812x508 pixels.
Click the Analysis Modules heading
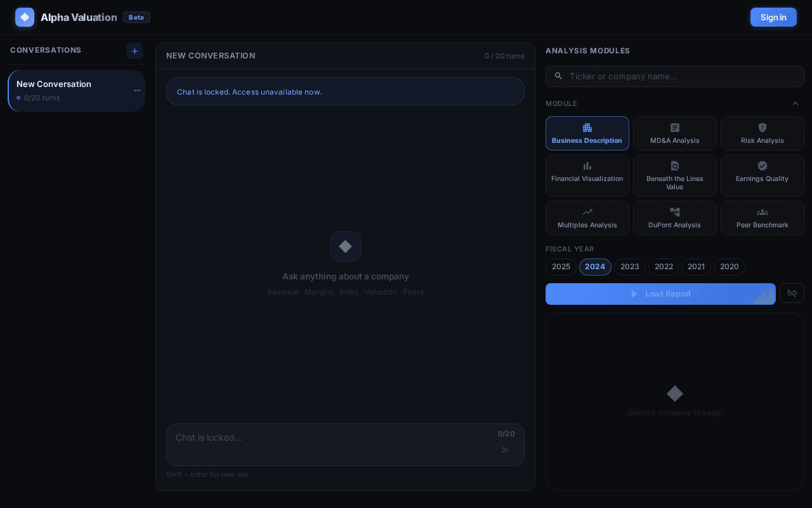coord(587,51)
